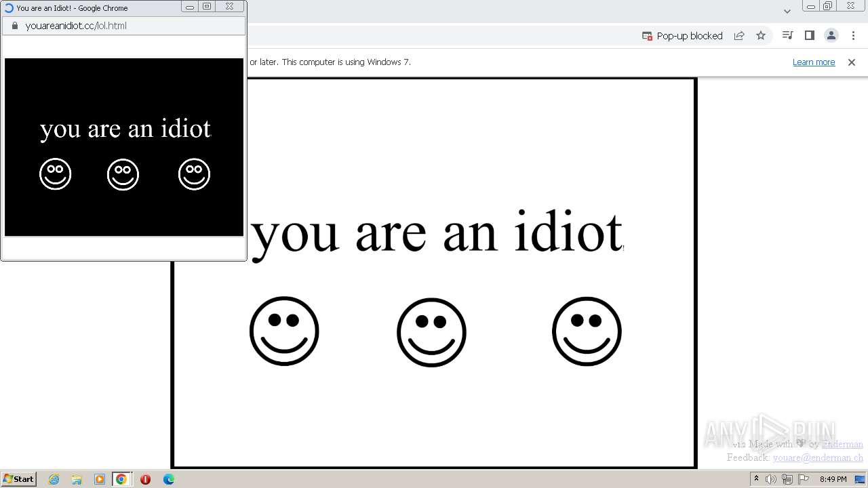Dismiss the Windows 7 infobar
Viewport: 868px width, 488px height.
(x=852, y=62)
